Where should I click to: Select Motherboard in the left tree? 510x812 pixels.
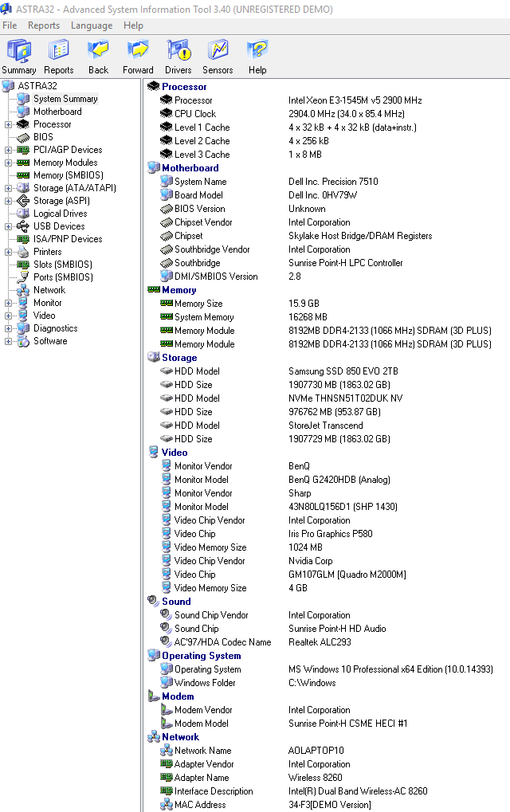[57, 112]
